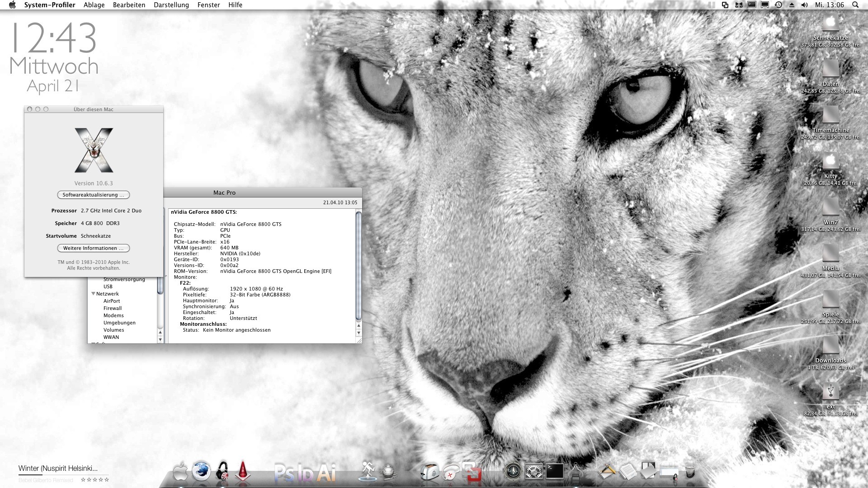This screenshot has width=868, height=488.
Task: Click the Weitere Informationen button
Action: tap(94, 248)
